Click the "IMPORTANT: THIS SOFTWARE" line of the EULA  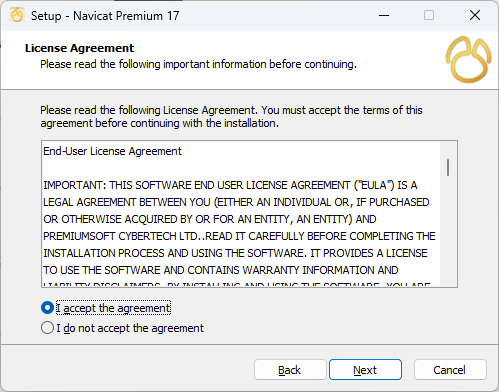tap(230, 185)
